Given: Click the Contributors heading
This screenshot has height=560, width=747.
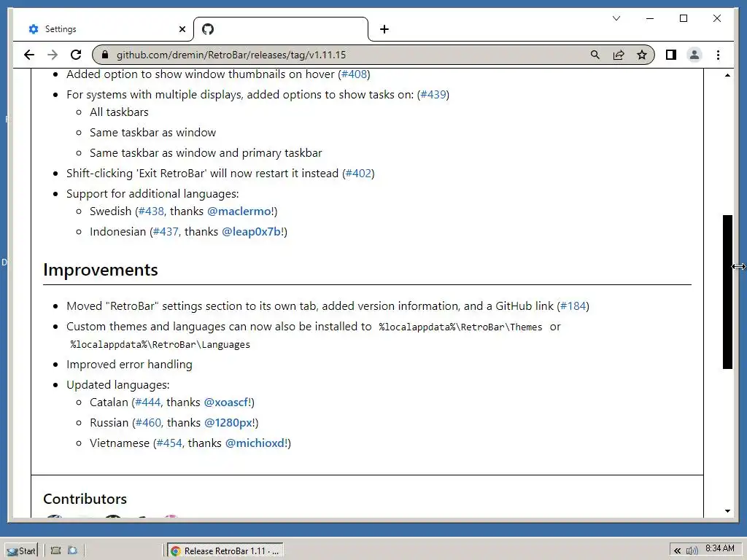Looking at the screenshot, I should [x=85, y=499].
